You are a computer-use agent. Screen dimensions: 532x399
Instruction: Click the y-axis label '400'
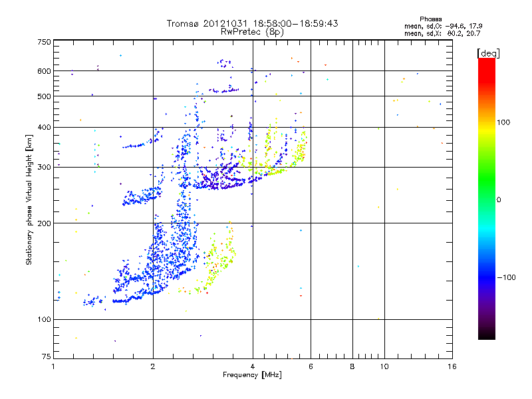click(x=44, y=128)
